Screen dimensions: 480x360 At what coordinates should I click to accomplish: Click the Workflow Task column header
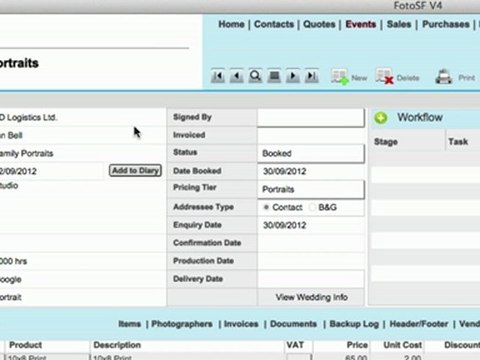(x=463, y=142)
